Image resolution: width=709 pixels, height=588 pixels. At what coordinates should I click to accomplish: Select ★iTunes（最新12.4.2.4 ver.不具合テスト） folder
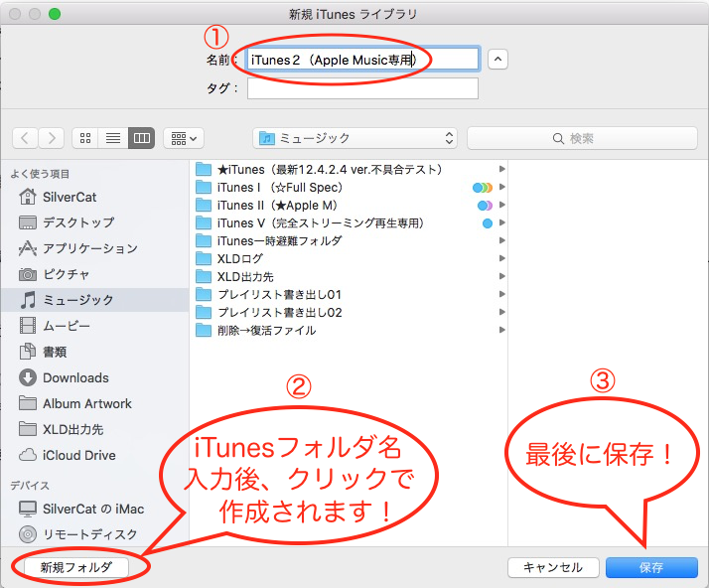pyautogui.click(x=351, y=170)
